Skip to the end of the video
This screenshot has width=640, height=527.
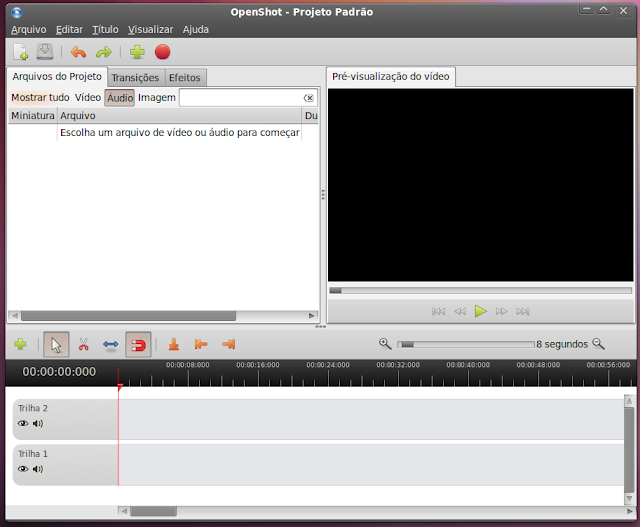523,311
